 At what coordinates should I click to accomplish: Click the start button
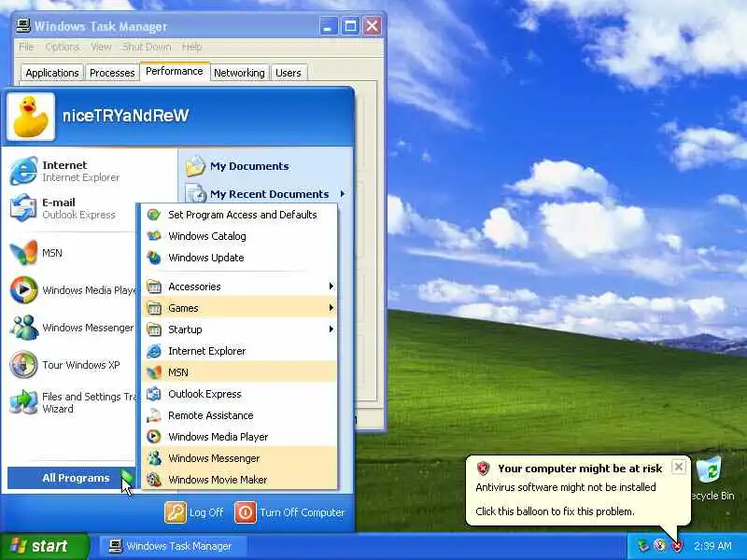(x=44, y=546)
